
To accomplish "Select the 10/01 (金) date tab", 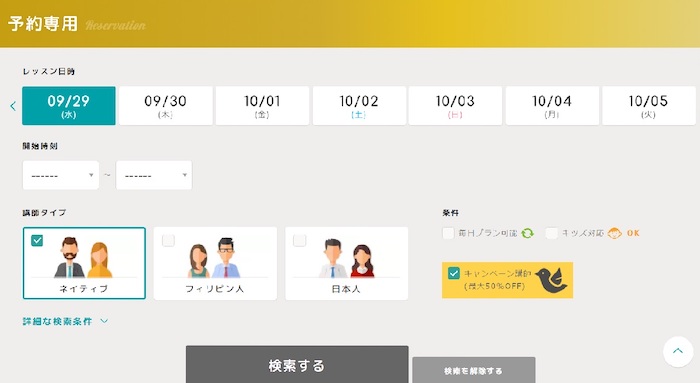I will pos(262,106).
